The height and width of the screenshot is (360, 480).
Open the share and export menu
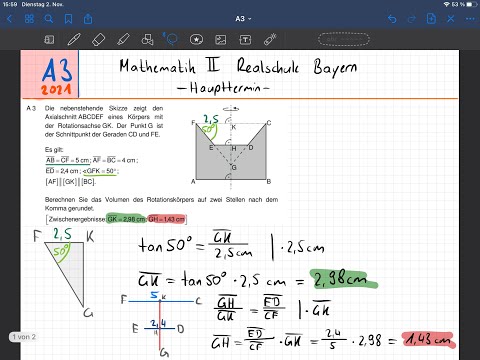[88, 19]
